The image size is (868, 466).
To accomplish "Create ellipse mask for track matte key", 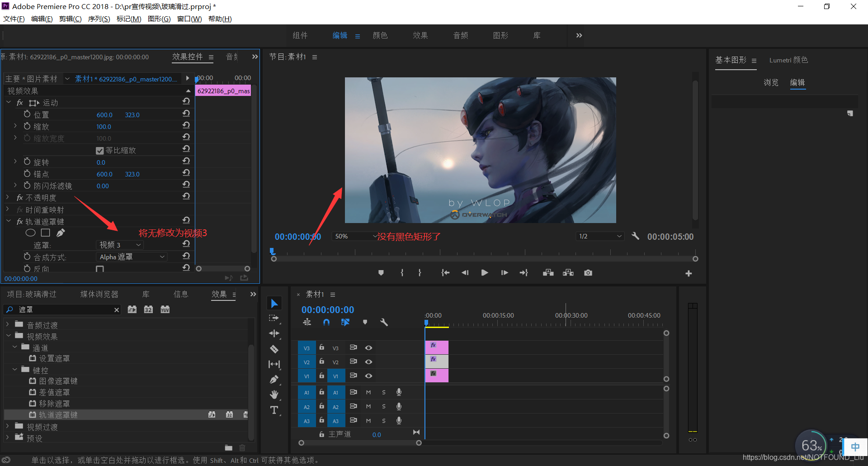I will 30,233.
